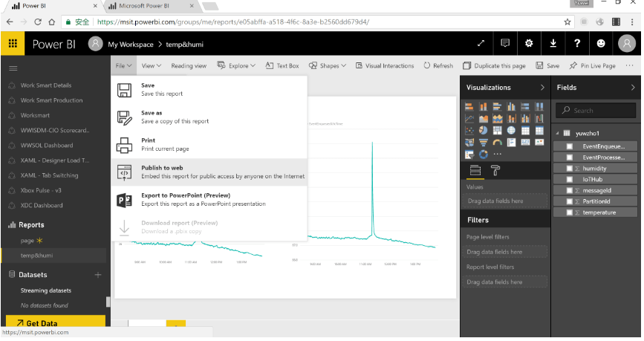The height and width of the screenshot is (341, 644).
Task: Choose Save from File menu
Action: [x=209, y=90]
